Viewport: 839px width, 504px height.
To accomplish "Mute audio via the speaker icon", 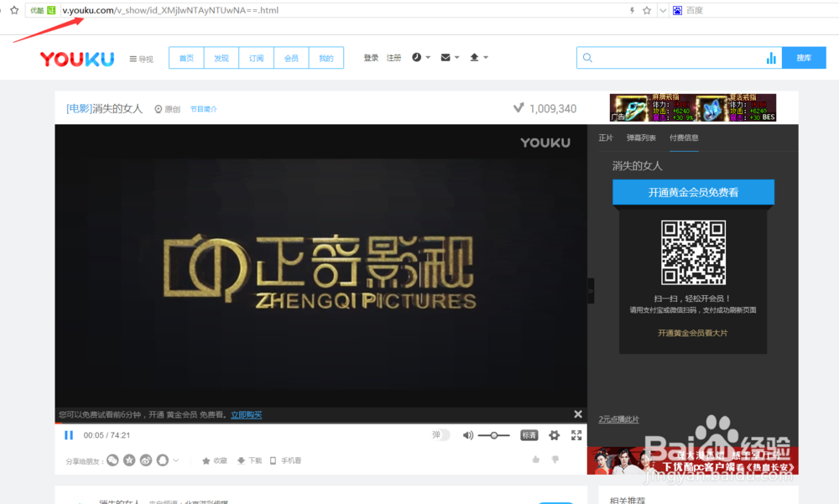I will (x=467, y=435).
